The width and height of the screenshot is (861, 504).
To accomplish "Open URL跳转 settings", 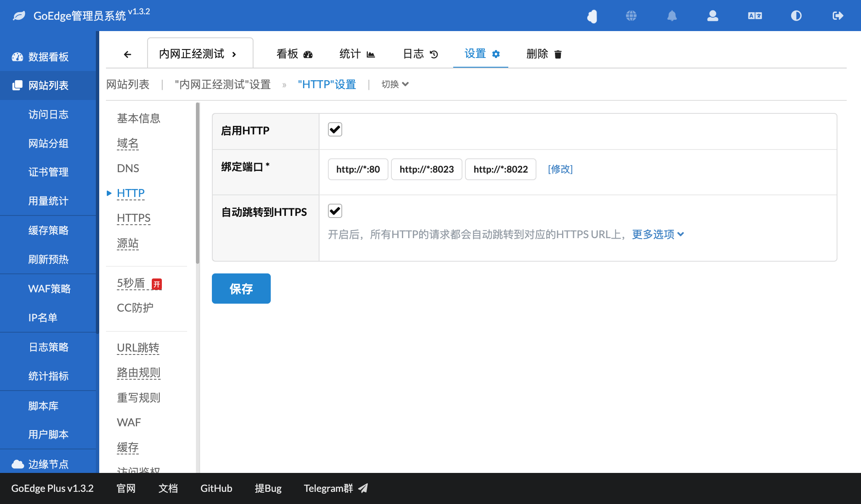I will click(x=138, y=348).
